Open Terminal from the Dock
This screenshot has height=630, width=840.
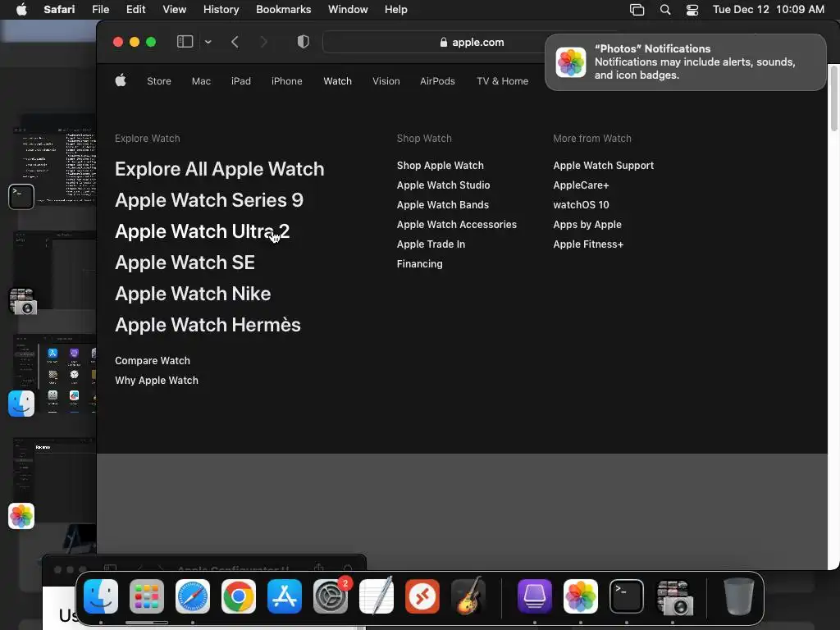coord(627,596)
